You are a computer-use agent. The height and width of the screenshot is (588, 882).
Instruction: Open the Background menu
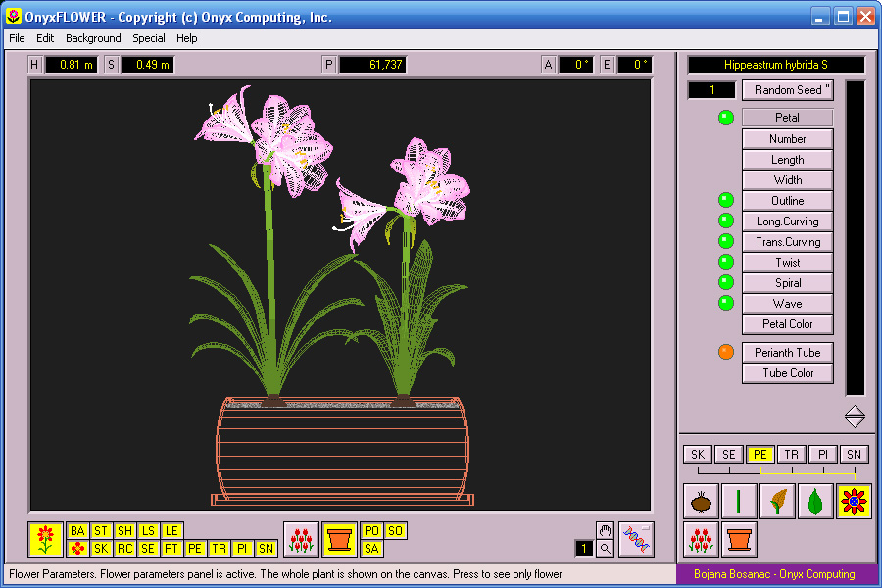coord(93,38)
